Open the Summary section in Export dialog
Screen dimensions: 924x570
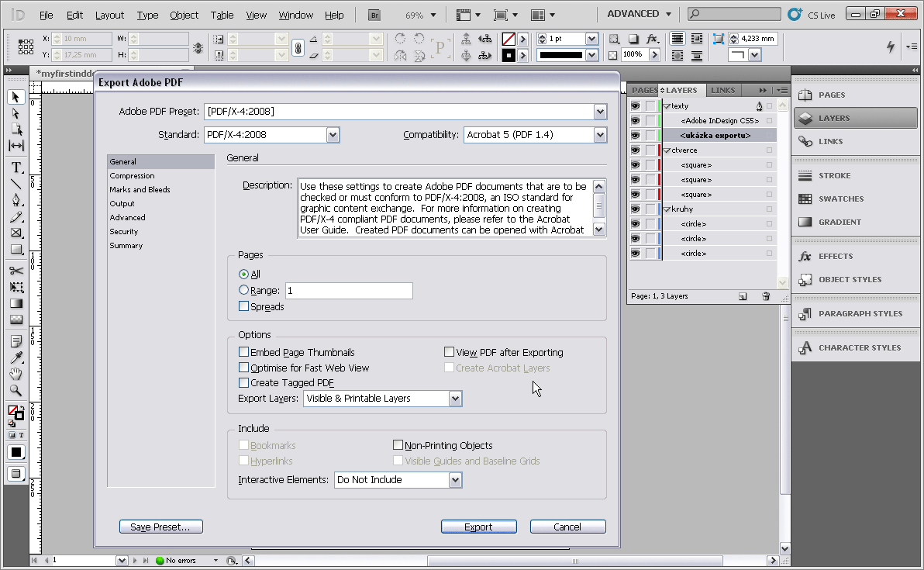click(x=126, y=246)
